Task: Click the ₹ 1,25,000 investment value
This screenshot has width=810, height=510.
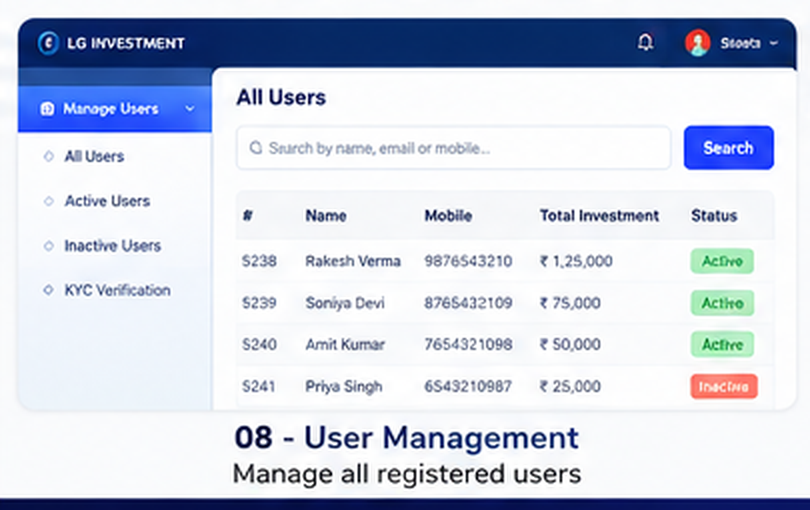Action: click(576, 261)
